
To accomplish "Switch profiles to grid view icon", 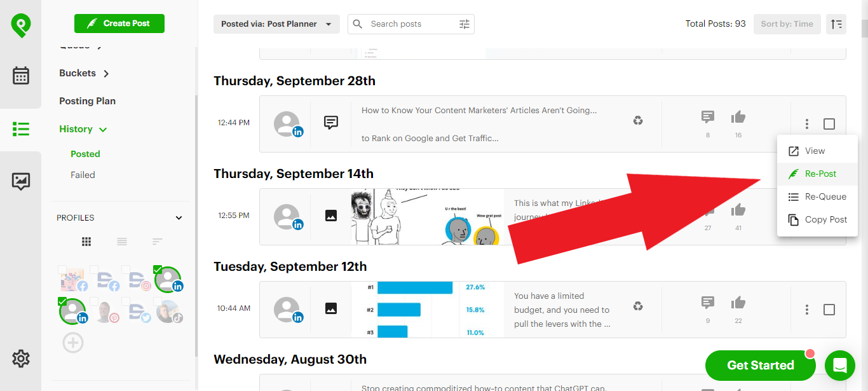I will (86, 242).
